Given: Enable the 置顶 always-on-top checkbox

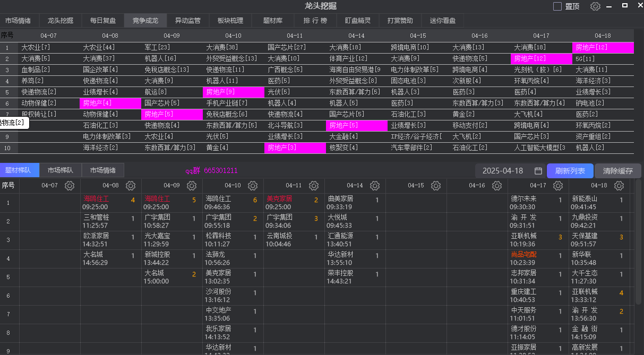Looking at the screenshot, I should [x=557, y=6].
